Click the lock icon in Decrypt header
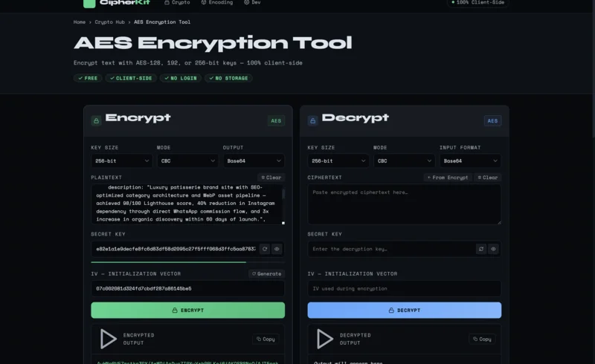Screen dimensions: 595x364 pyautogui.click(x=312, y=120)
